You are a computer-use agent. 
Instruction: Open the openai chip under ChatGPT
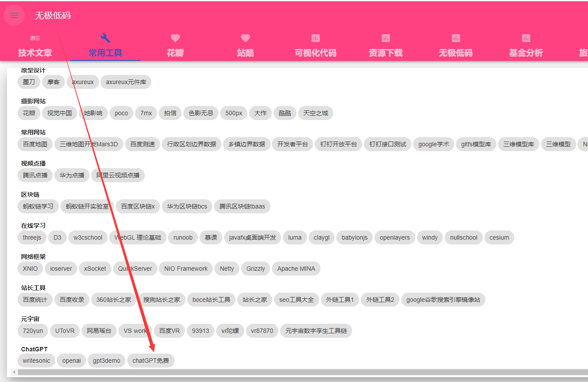(71, 361)
